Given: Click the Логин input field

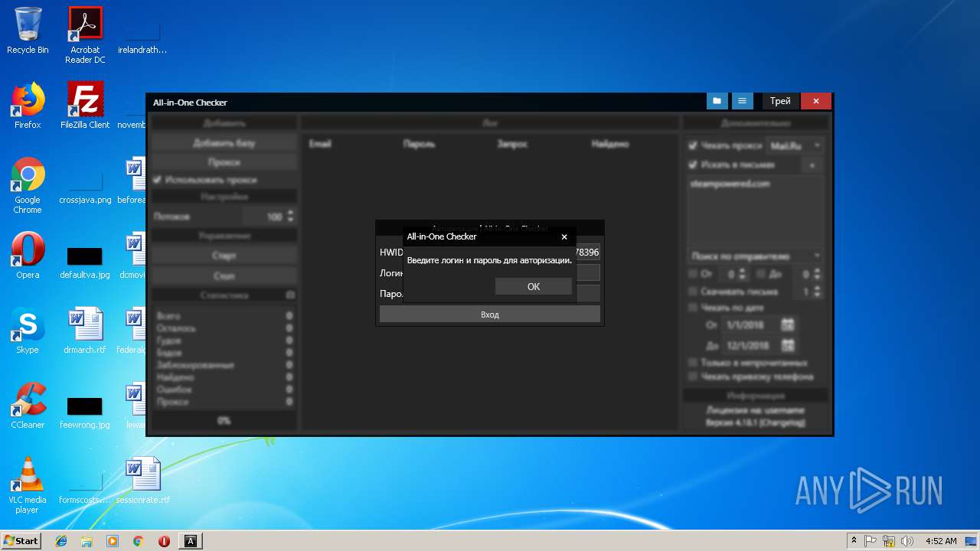Looking at the screenshot, I should pyautogui.click(x=587, y=272).
